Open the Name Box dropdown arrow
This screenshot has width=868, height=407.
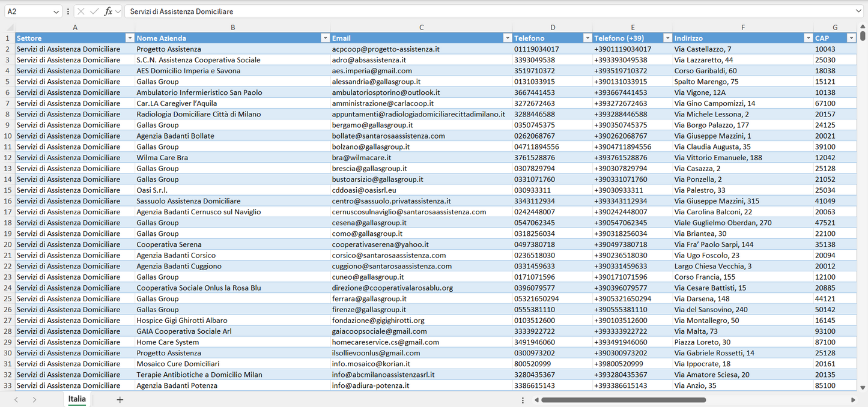point(56,11)
